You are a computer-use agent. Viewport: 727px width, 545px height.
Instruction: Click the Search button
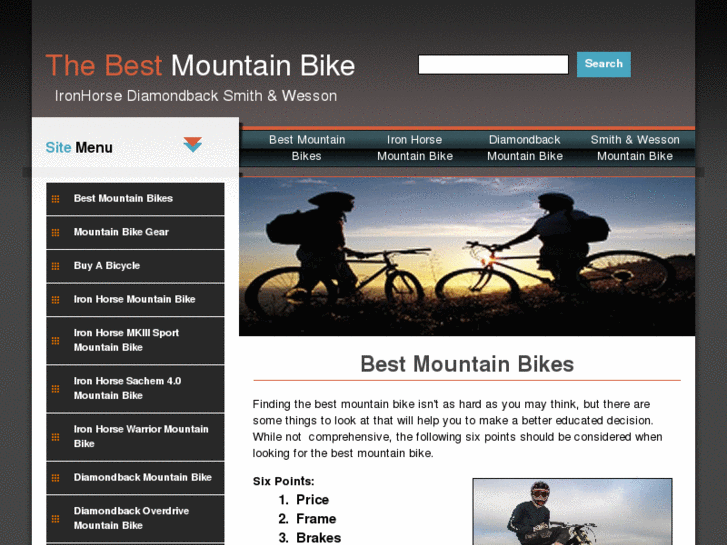pos(604,64)
